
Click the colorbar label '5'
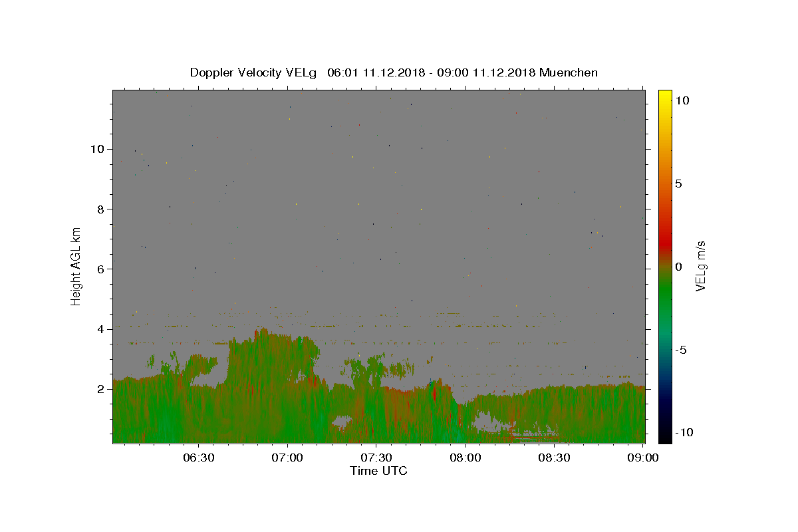click(x=678, y=184)
